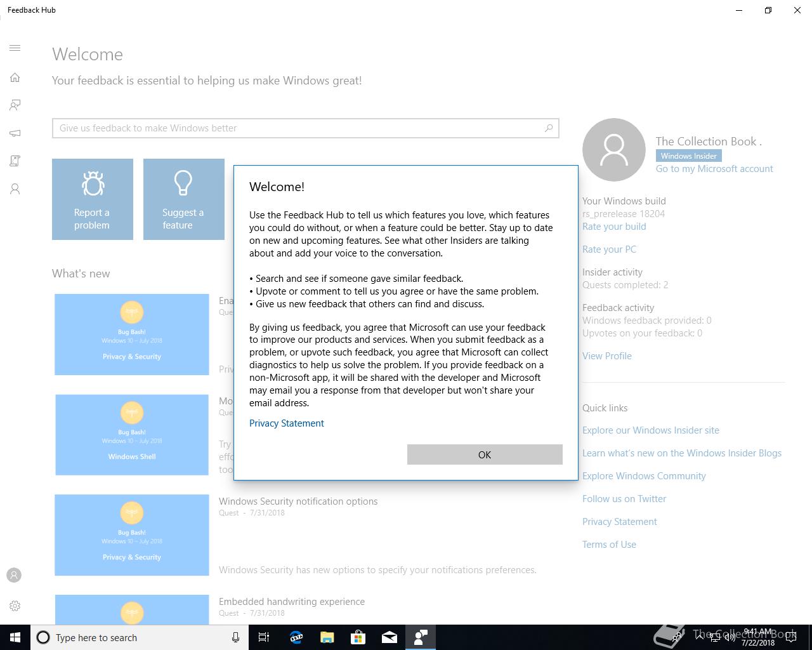812x650 pixels.
Task: Click Feedback Hub taskbar icon
Action: click(x=420, y=637)
